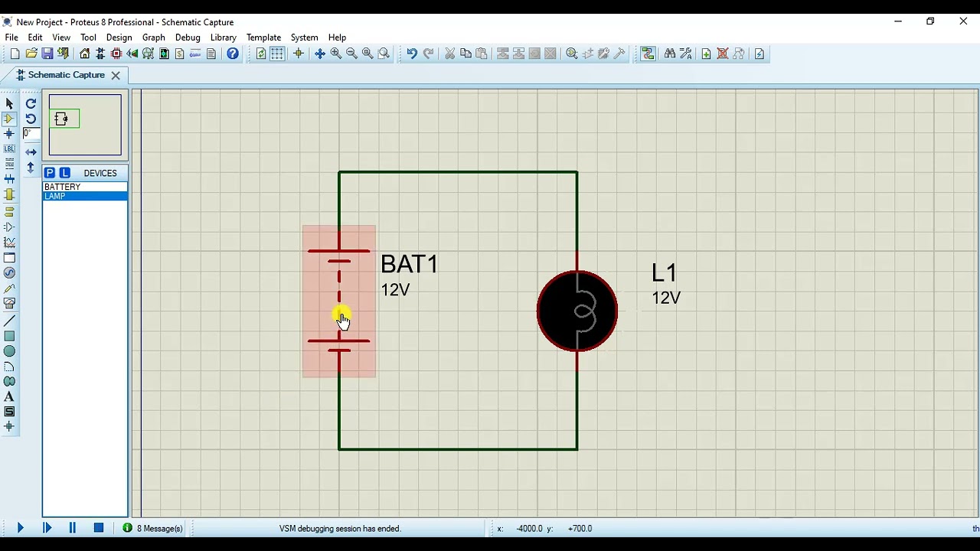The height and width of the screenshot is (551, 980).
Task: Save project with floppy disk icon
Action: (47, 54)
